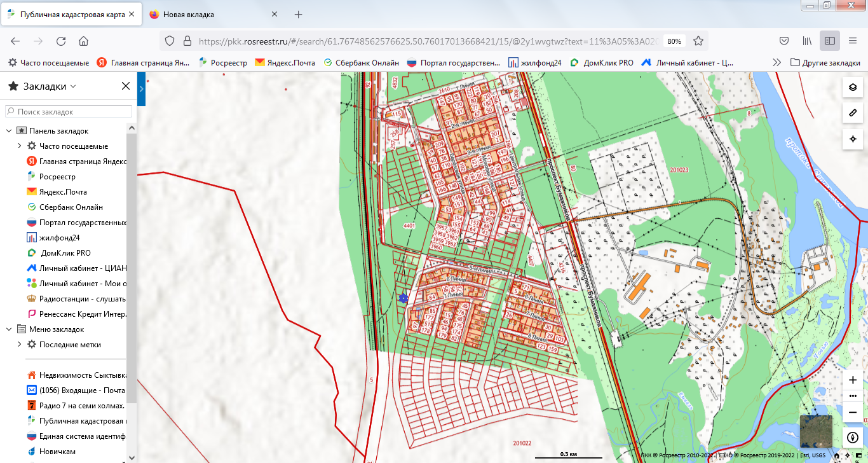Open the map layers panel
Screen dimensions: 868x463
(x=852, y=88)
